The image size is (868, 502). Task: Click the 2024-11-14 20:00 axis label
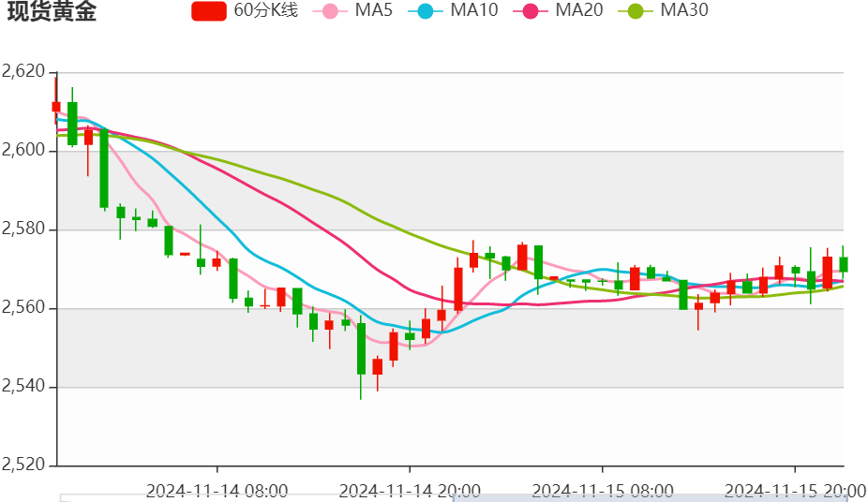(410, 491)
